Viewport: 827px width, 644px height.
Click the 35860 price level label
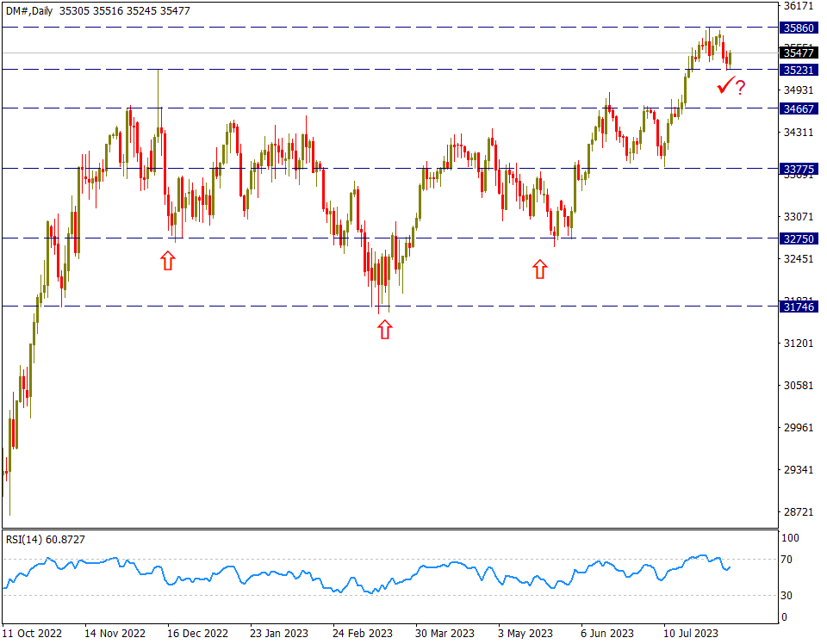pos(798,28)
